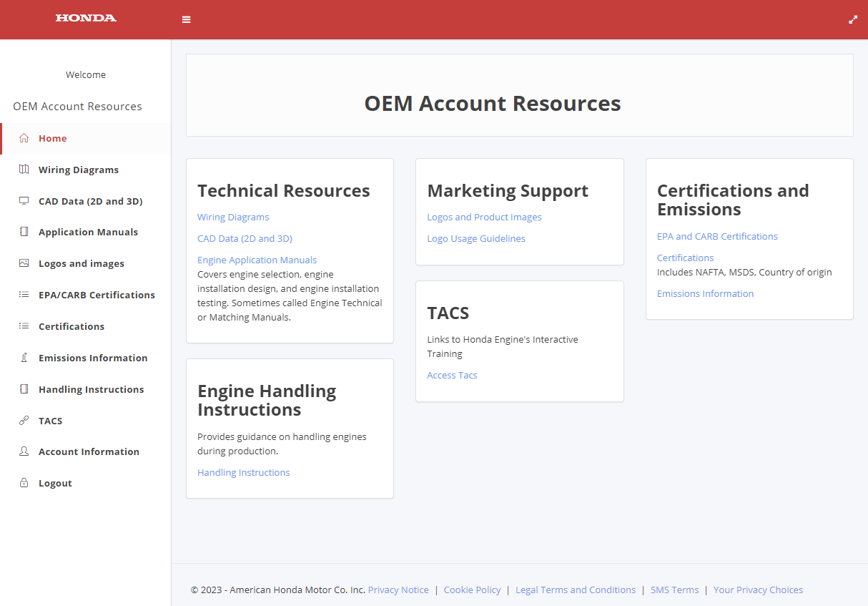The width and height of the screenshot is (868, 606).
Task: Click the fullscreen expand icon
Action: [x=853, y=20]
